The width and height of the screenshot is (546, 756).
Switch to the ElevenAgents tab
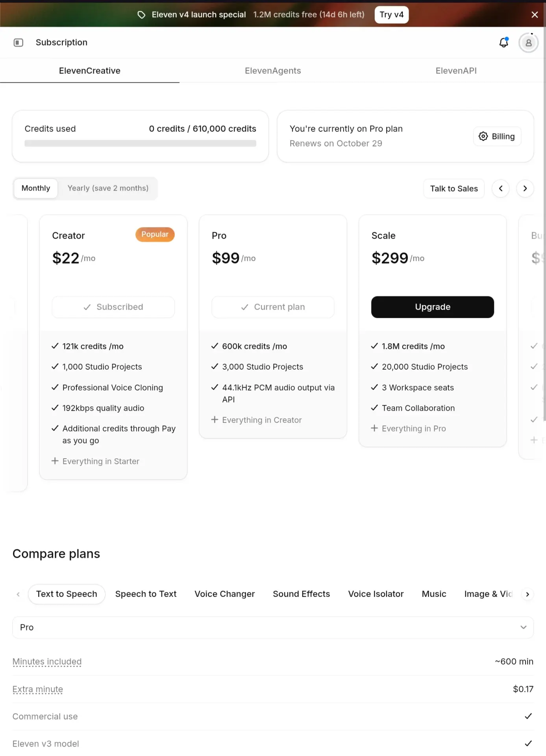point(273,71)
